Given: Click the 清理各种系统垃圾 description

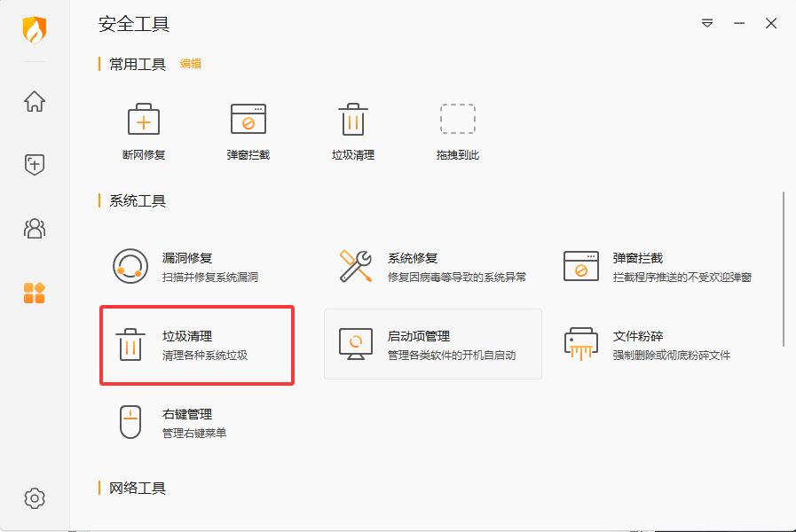Looking at the screenshot, I should (205, 356).
